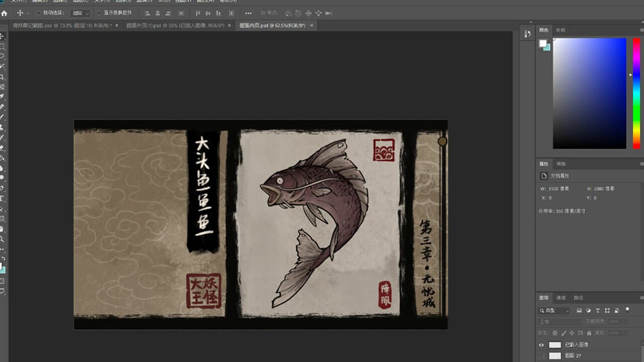This screenshot has width=644, height=362.
Task: Select the Zoom tool in the toolbox
Action: click(x=2, y=239)
